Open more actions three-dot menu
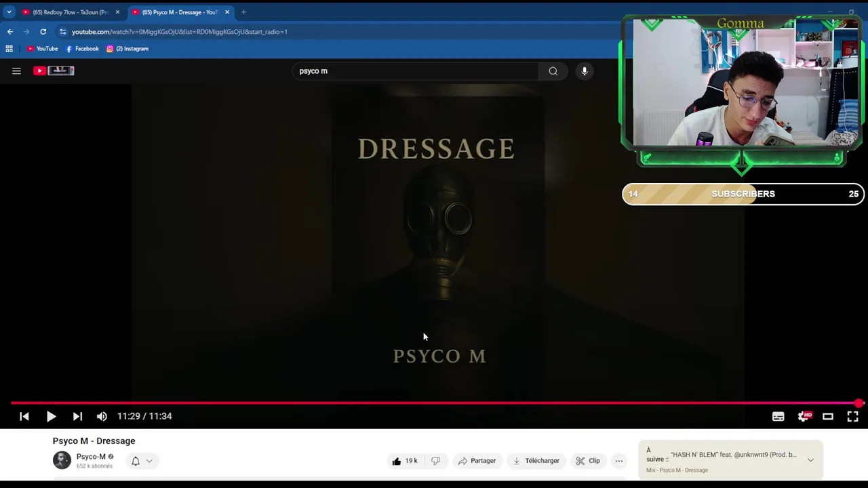This screenshot has width=868, height=488. (x=619, y=461)
